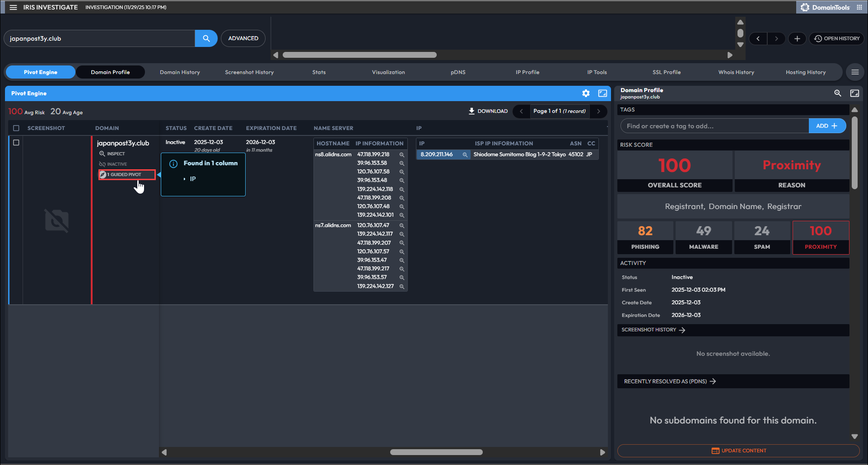Switch to the Domain History tab
868x465 pixels.
coord(180,72)
